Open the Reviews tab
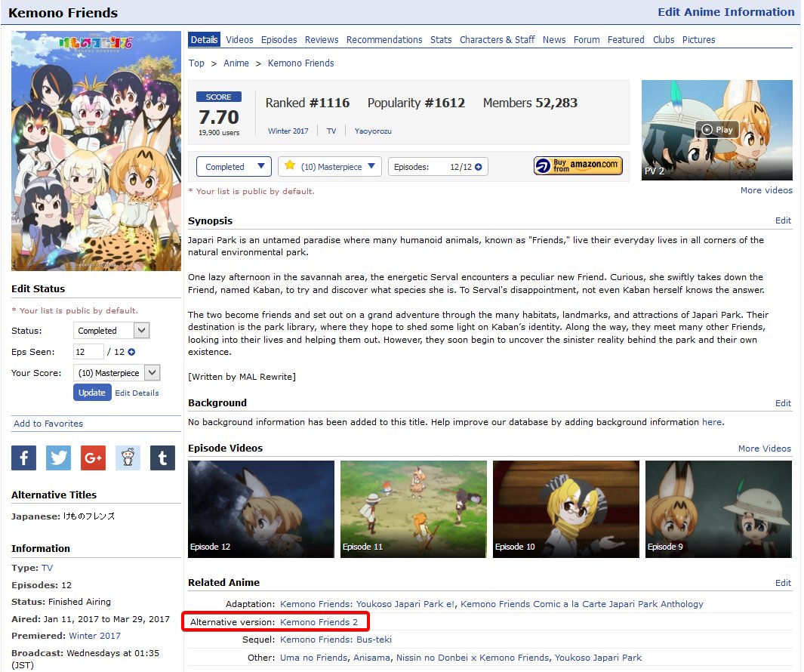Image resolution: width=804 pixels, height=672 pixels. pos(321,40)
